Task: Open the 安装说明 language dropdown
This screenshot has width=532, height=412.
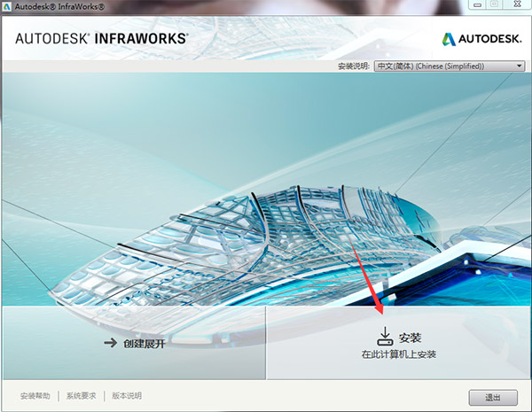Action: pos(450,66)
